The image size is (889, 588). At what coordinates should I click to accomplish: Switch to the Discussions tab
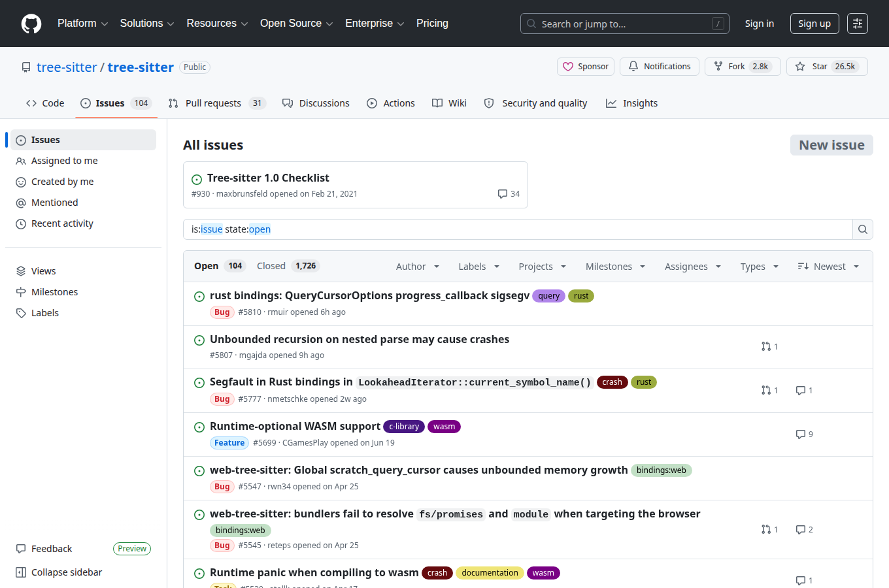[x=316, y=103]
